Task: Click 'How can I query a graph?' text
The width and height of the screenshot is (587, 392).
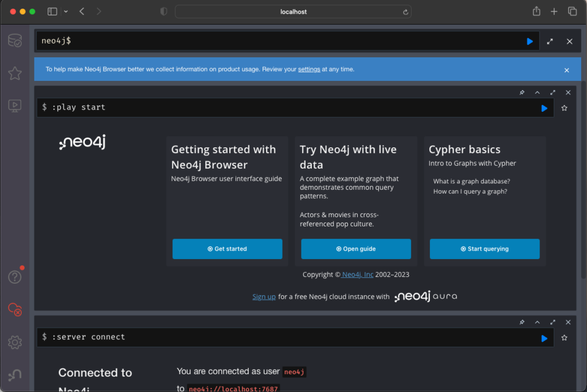Action: (x=470, y=191)
